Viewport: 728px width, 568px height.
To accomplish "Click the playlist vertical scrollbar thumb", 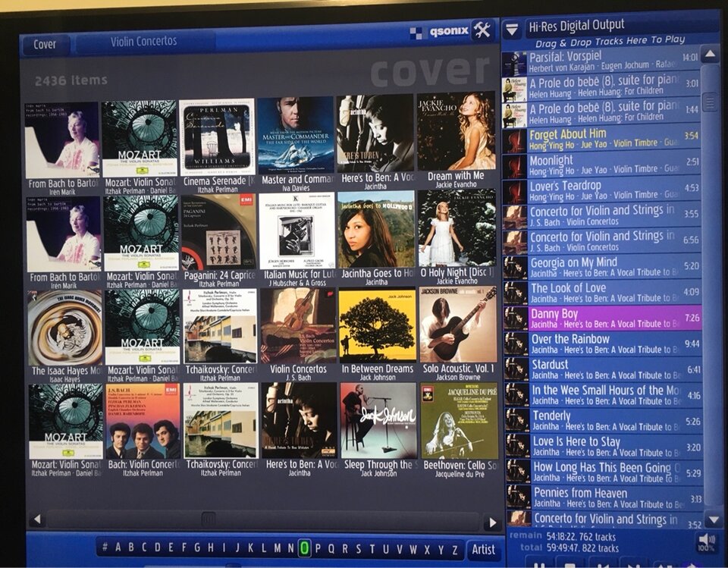I will click(711, 102).
